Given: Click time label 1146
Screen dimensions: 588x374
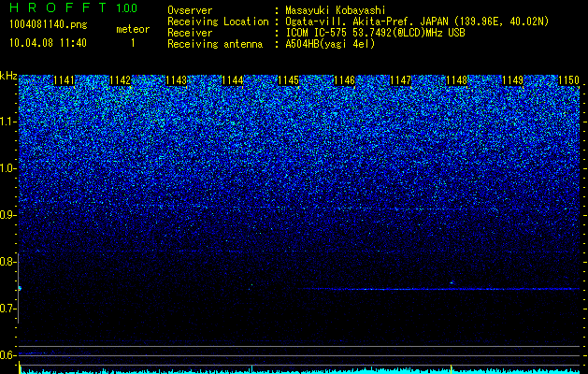Looking at the screenshot, I should (344, 80).
